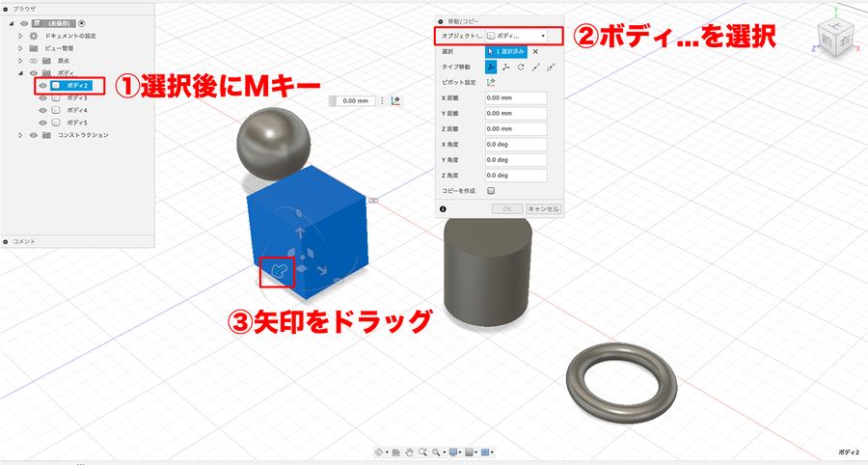
Task: Collapse the (未保存) root node
Action: (12, 24)
